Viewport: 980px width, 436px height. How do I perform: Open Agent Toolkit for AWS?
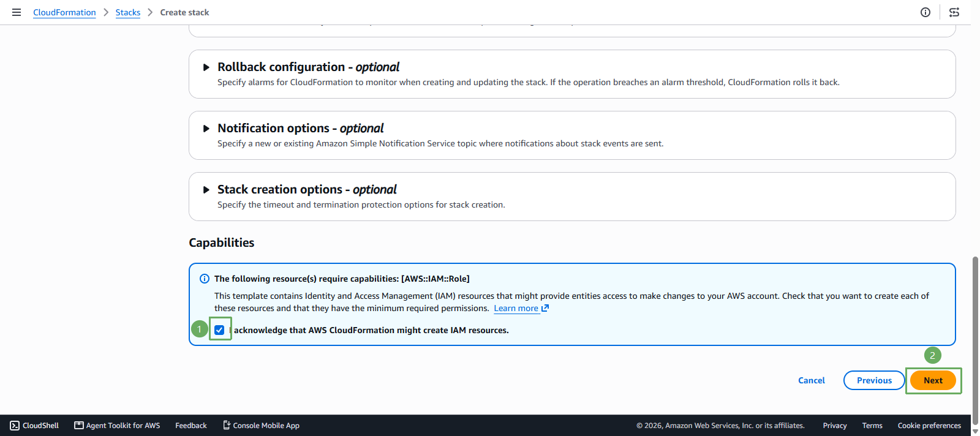pos(117,426)
